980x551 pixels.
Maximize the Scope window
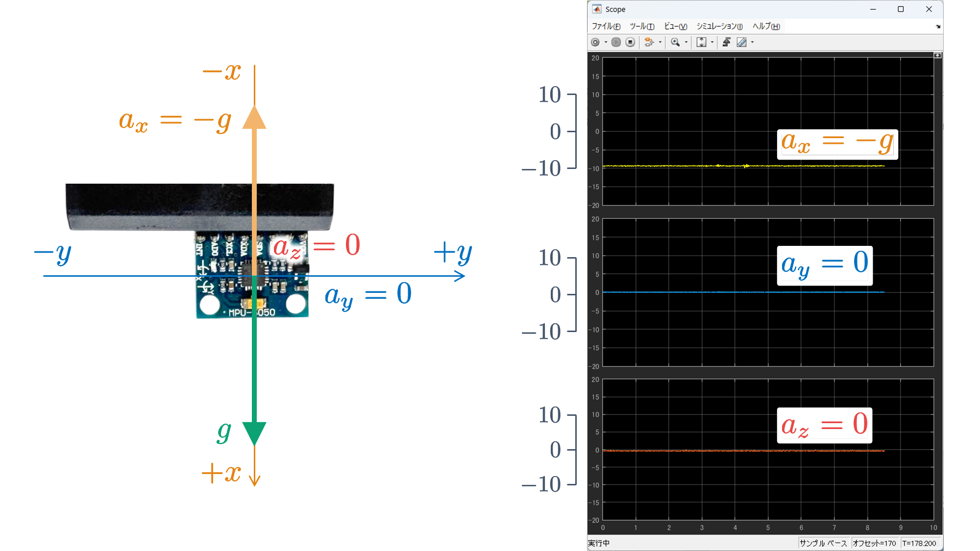(x=901, y=9)
